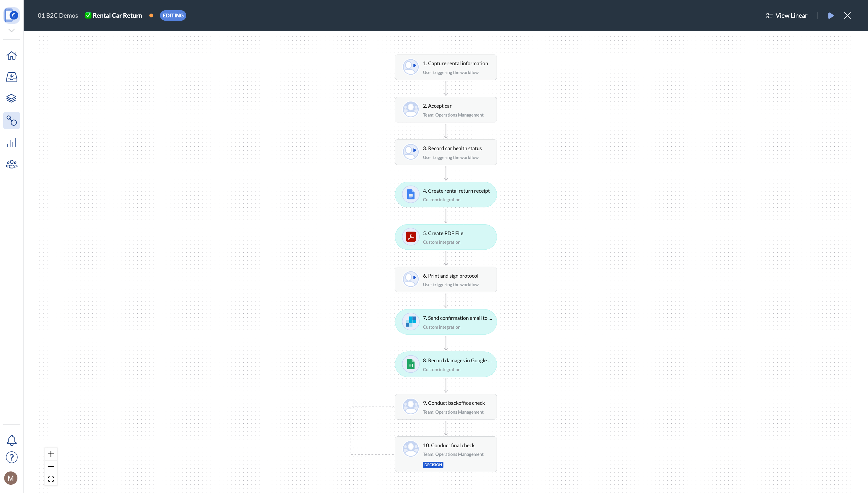Click the DECISION badge on step 10
The image size is (868, 493).
point(433,465)
